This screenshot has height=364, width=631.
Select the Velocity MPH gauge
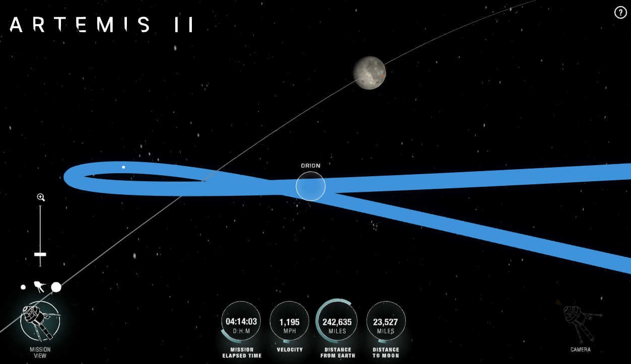289,321
